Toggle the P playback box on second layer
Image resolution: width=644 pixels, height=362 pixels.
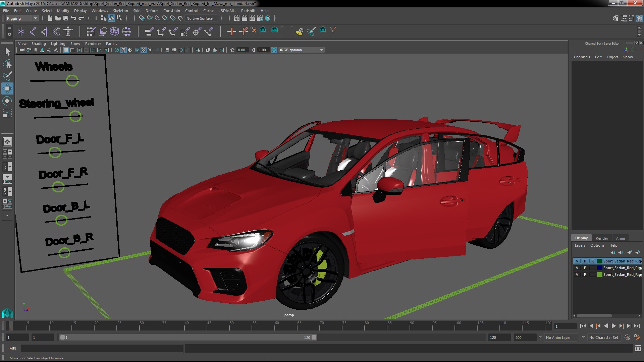tap(585, 268)
